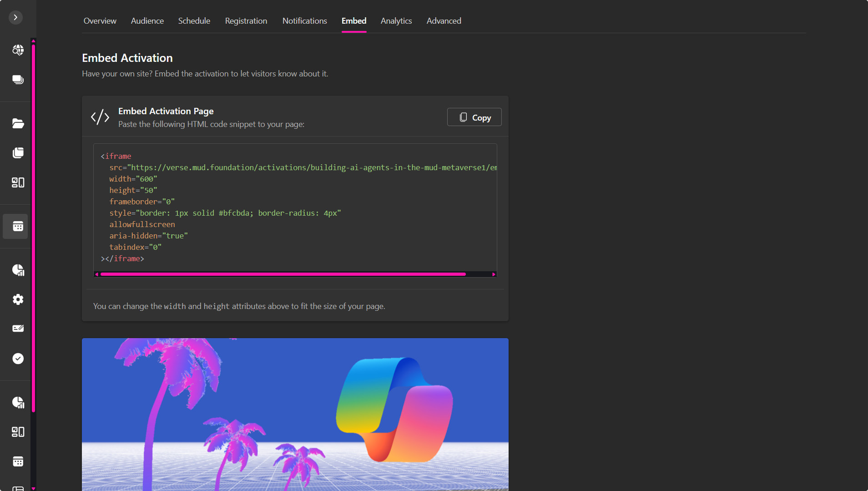
Task: Open the card with pencil sidebar icon
Action: pyautogui.click(x=18, y=329)
